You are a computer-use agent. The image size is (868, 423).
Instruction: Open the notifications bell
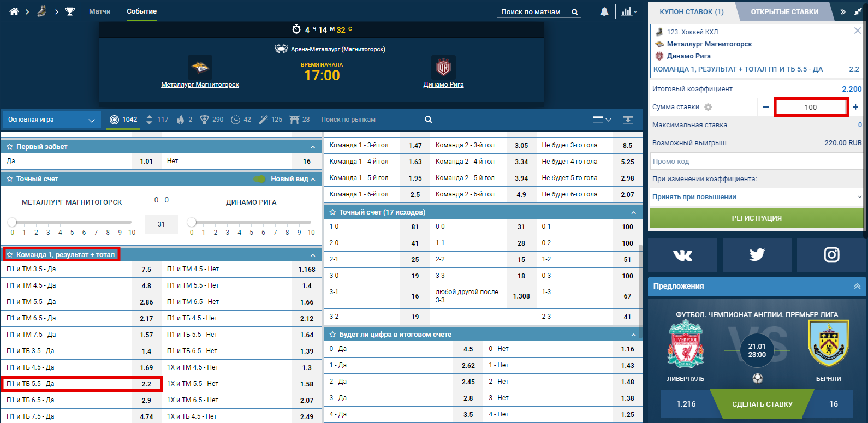pos(604,11)
